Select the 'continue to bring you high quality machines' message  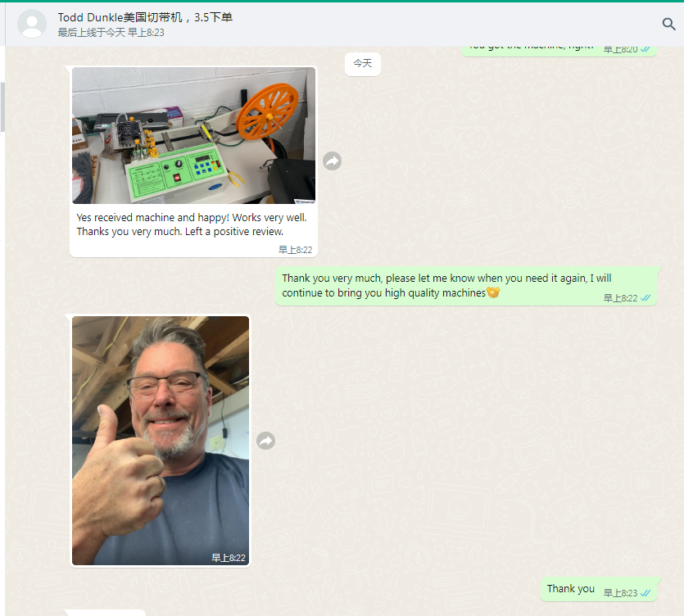(466, 286)
